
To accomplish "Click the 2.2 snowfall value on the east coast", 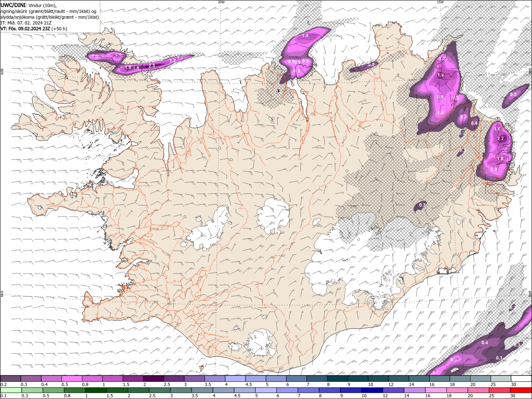I will click(x=500, y=138).
